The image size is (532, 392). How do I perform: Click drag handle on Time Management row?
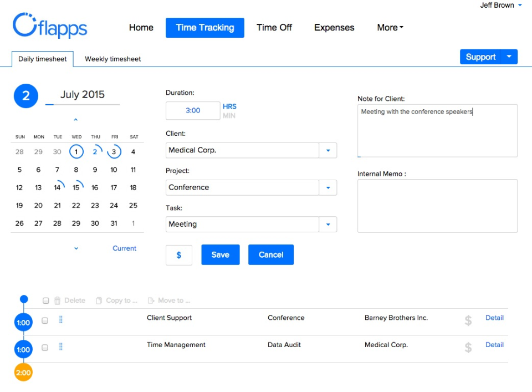click(61, 347)
